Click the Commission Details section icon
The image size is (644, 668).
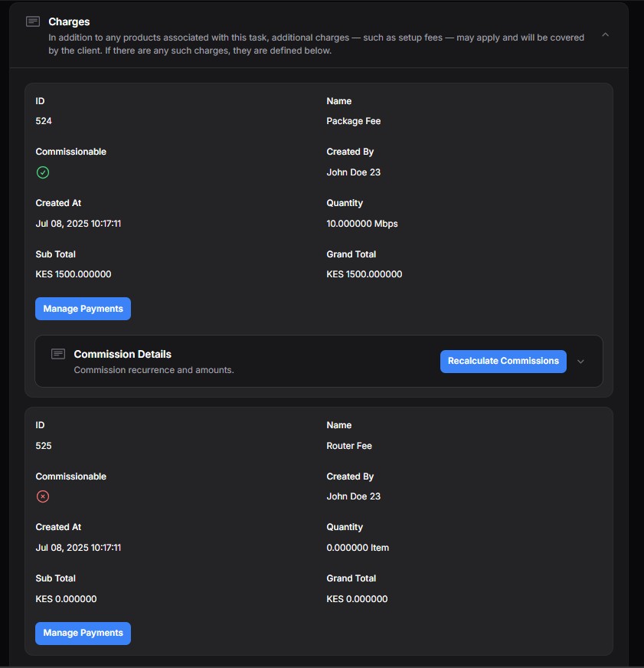pos(58,354)
